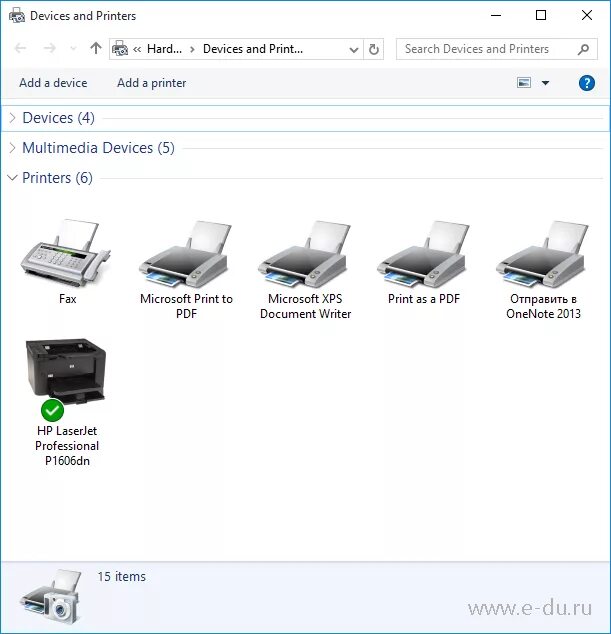Click the Multimedia Devices (5) heading text
This screenshot has height=634, width=611.
tap(98, 148)
